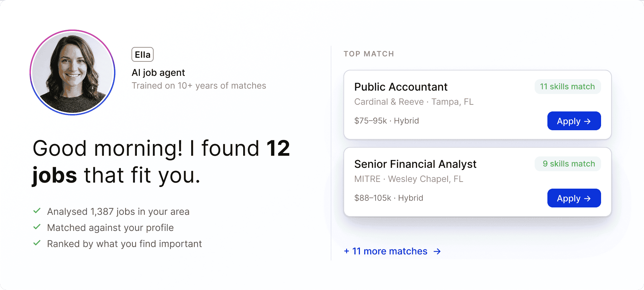The height and width of the screenshot is (290, 644).
Task: Open the Senior Financial Analyst job title
Action: tap(415, 164)
